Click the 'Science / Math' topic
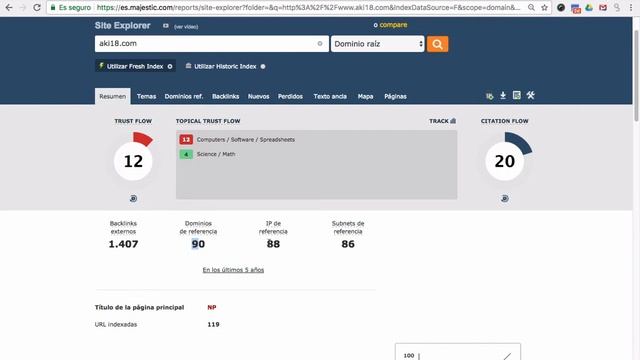 [216, 154]
